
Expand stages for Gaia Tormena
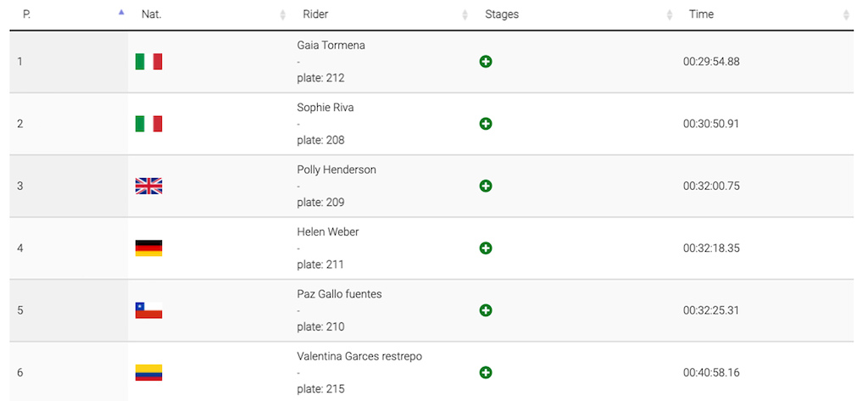tap(486, 62)
